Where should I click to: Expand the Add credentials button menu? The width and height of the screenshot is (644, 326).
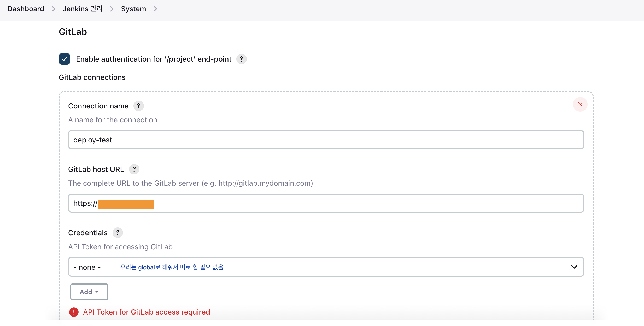click(x=89, y=292)
